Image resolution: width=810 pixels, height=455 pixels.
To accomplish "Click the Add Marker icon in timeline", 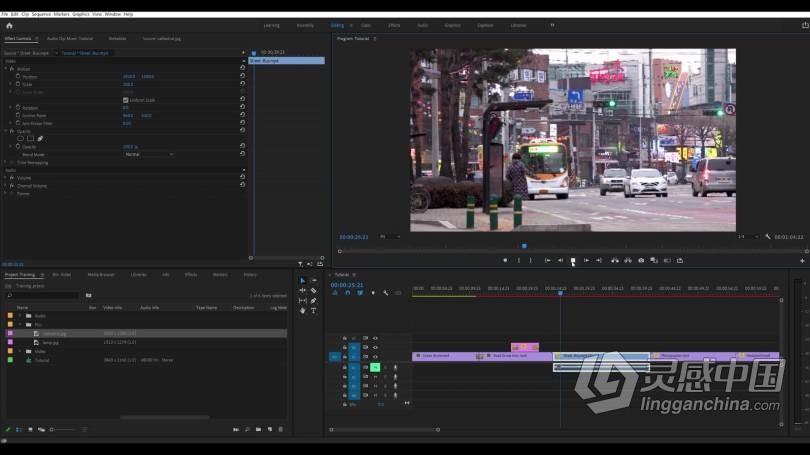I will coord(373,293).
